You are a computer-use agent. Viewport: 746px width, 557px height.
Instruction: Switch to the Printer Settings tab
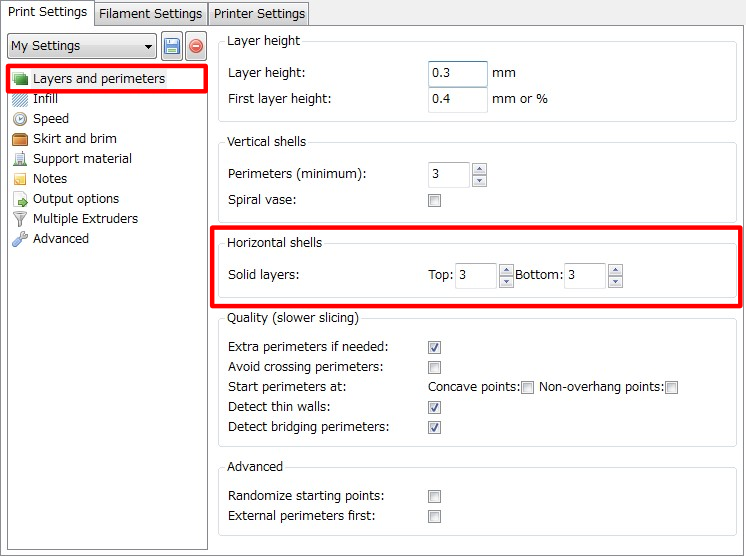(259, 13)
